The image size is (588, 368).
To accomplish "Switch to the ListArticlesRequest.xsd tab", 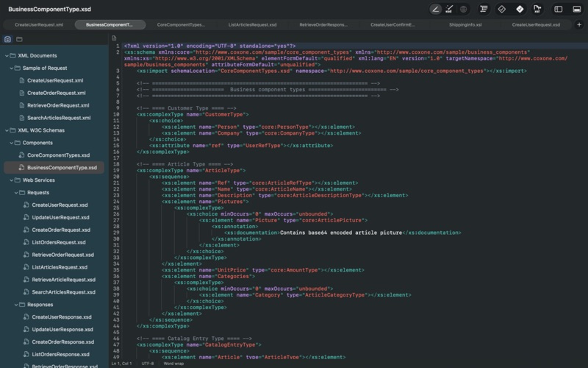I will 252,25.
